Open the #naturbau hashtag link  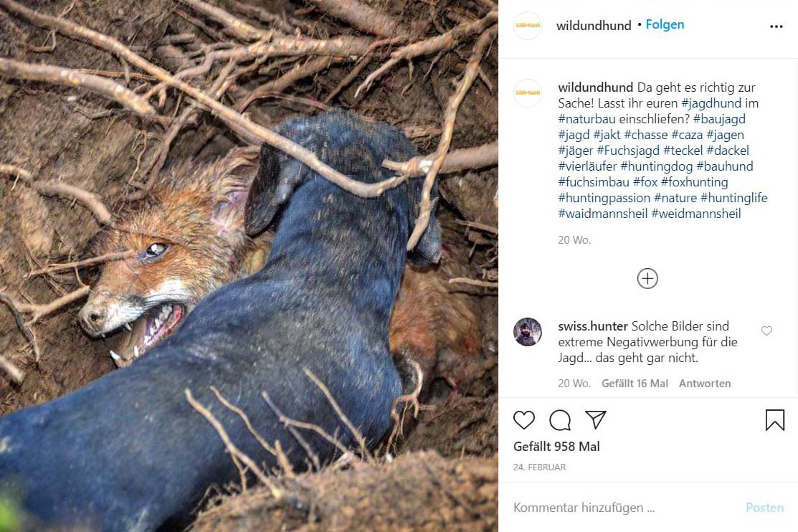coord(586,119)
